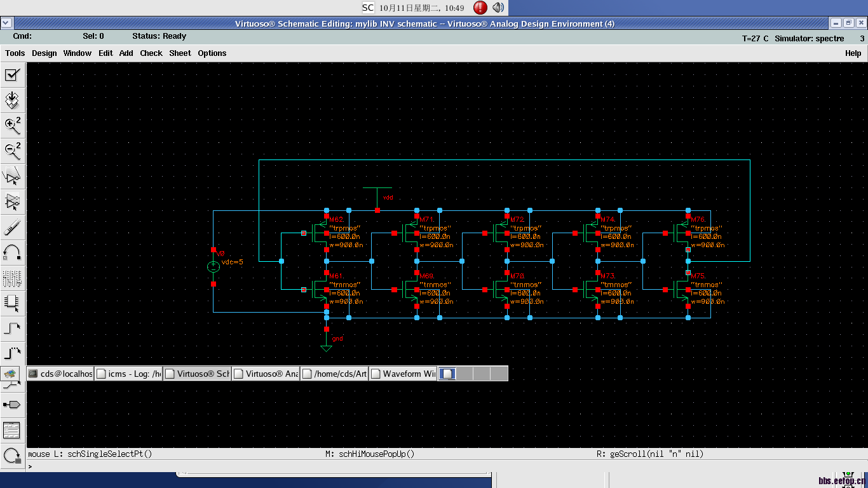Zoom in by 2 using the magnifier icon
868x488 pixels.
pos(12,125)
